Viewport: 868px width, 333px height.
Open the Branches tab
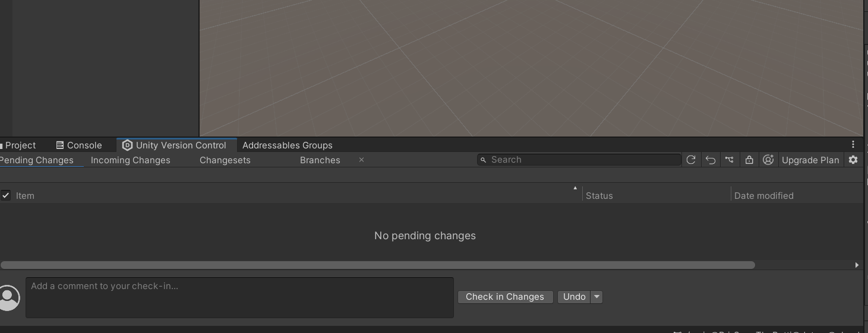click(320, 160)
